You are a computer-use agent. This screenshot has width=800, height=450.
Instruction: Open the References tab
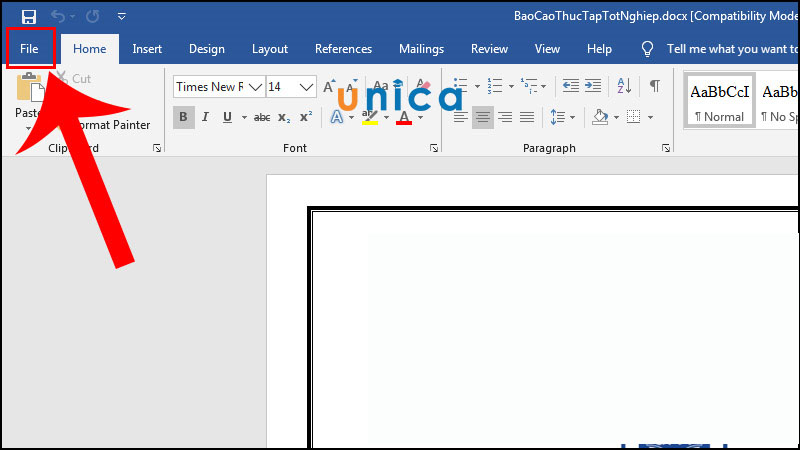pos(343,49)
